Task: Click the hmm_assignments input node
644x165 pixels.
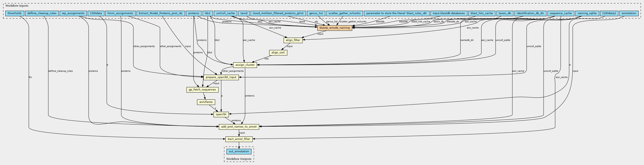Action: click(x=120, y=13)
